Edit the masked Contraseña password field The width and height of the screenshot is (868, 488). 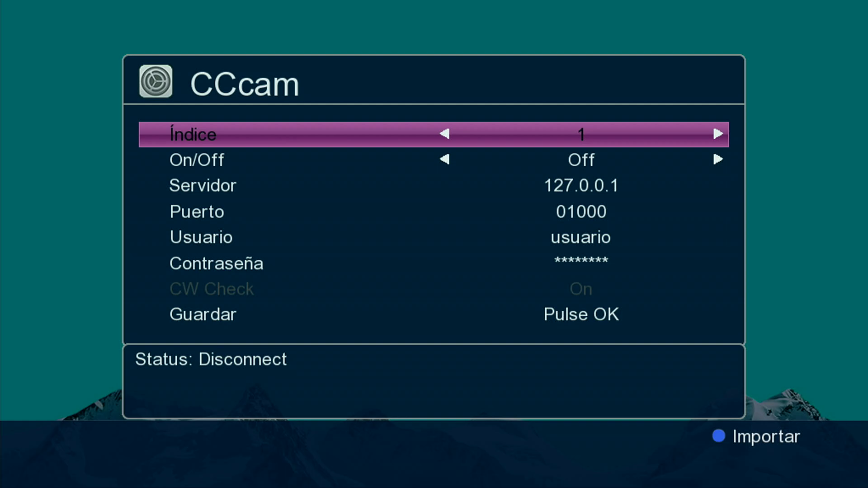tap(581, 261)
